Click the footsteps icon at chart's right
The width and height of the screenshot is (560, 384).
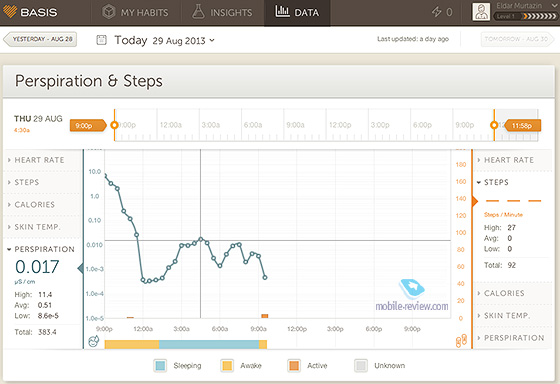click(x=461, y=341)
